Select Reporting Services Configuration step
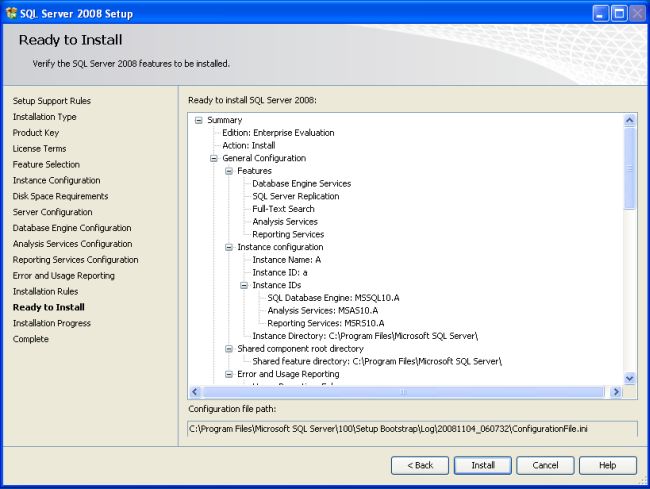This screenshot has width=650, height=489. [x=75, y=260]
